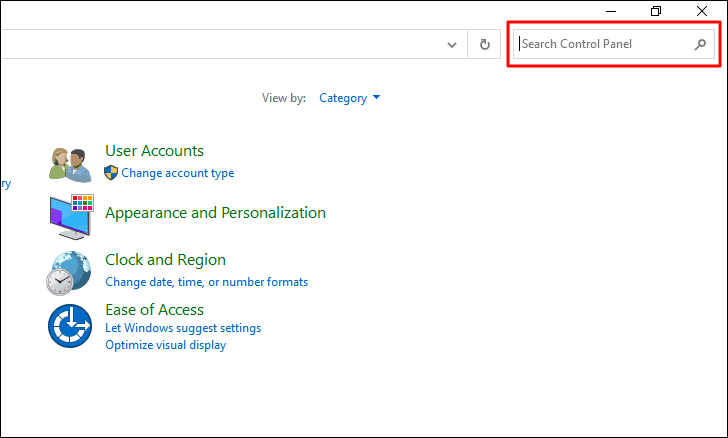Open Clock and Region heading link
Screen dimensions: 728x438
click(x=165, y=260)
